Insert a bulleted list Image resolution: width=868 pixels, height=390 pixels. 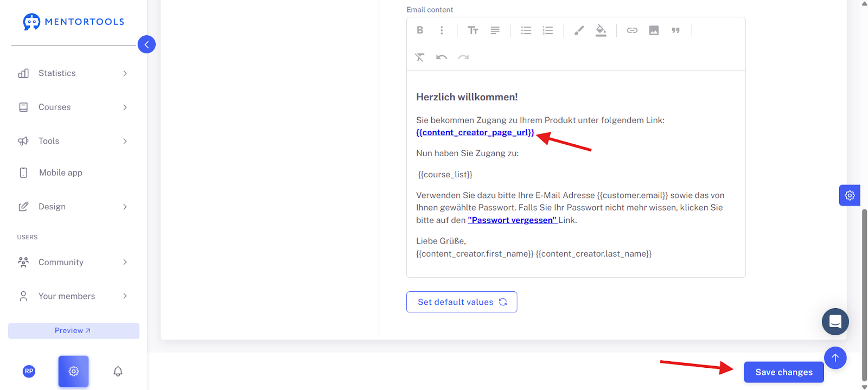[526, 30]
